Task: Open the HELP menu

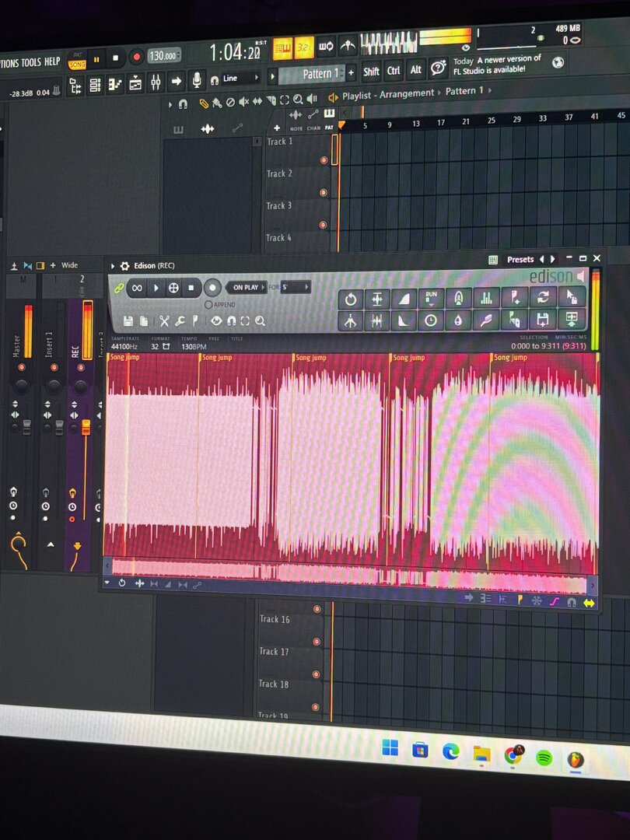Action: click(52, 61)
